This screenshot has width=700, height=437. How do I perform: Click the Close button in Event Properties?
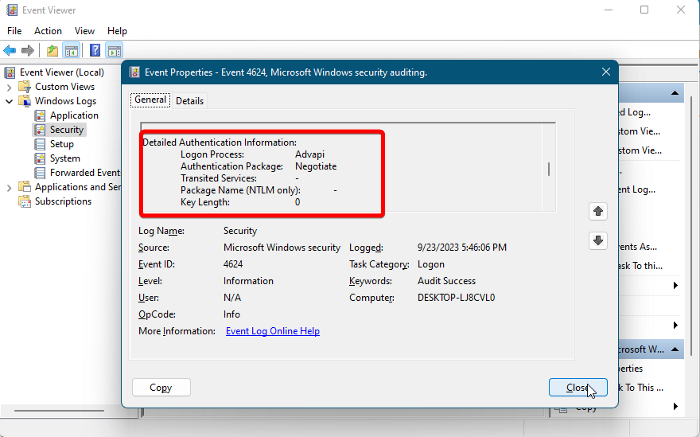(x=578, y=387)
